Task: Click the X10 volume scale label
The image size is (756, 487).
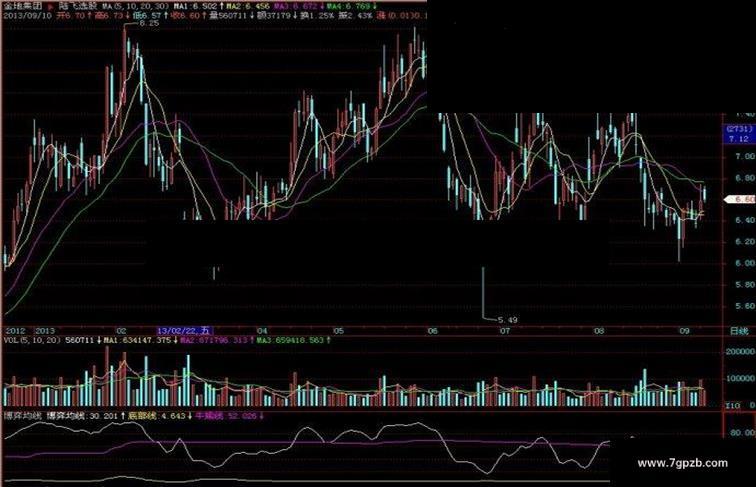Action: (733, 406)
